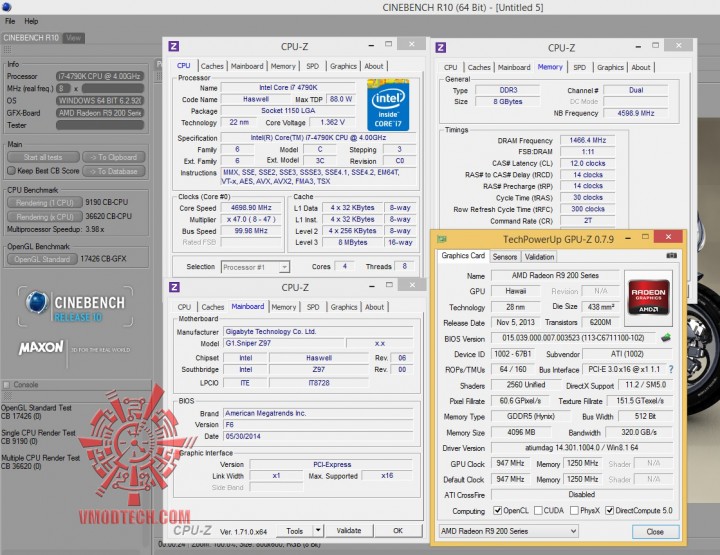Select the Memory tab in top CPU-Z window
720x555 pixels.
(283, 66)
